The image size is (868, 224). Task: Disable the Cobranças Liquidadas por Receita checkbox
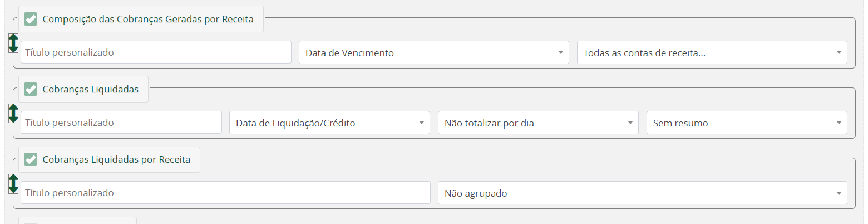point(31,159)
